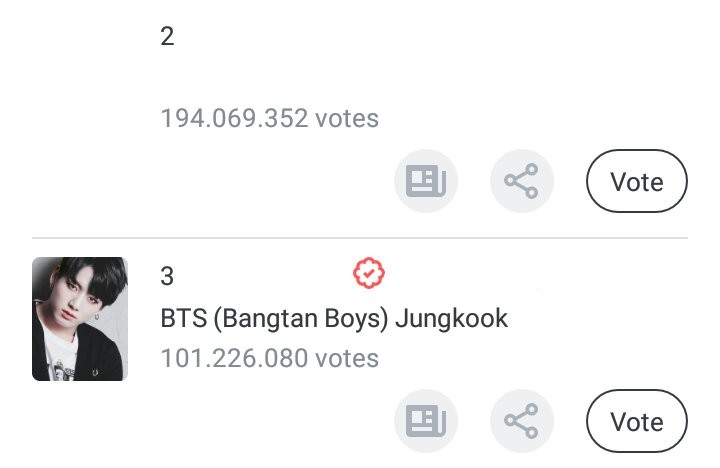Viewport: 720px width, 468px height.
Task: Open Jungkook's profile photo thumbnail
Action: click(x=80, y=319)
